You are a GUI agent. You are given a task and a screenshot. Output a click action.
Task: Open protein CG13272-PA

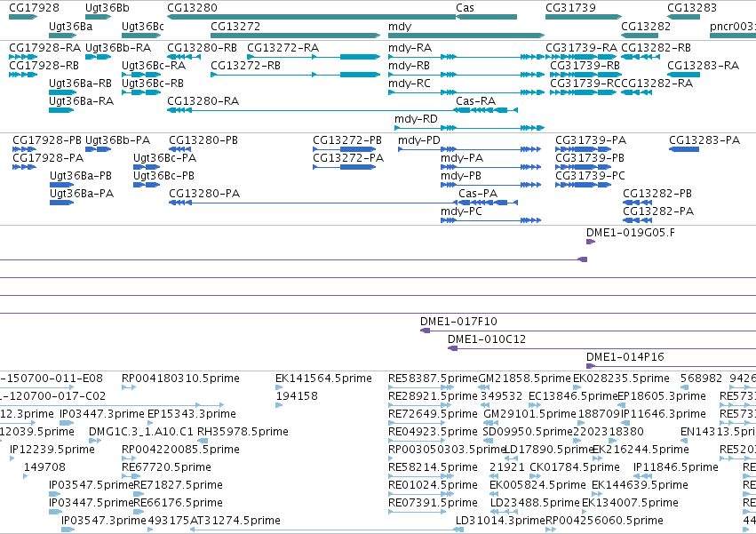pyautogui.click(x=348, y=158)
